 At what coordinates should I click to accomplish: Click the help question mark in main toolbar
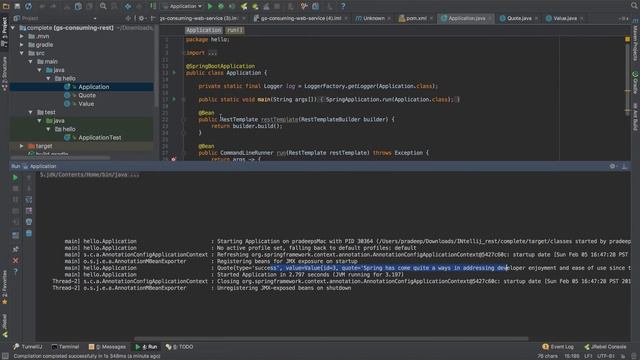tap(343, 6)
